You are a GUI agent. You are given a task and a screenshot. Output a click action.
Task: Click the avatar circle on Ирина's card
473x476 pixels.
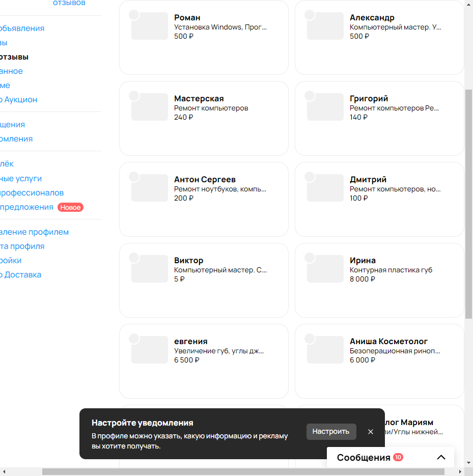(x=310, y=258)
